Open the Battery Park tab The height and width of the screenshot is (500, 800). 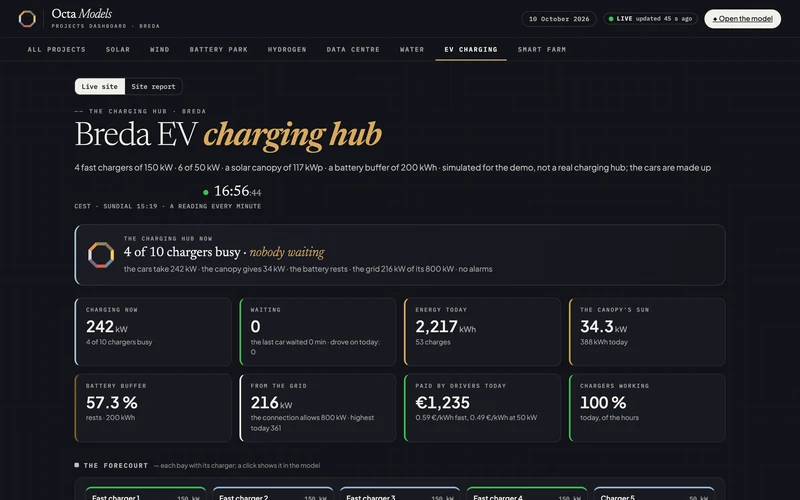(218, 49)
